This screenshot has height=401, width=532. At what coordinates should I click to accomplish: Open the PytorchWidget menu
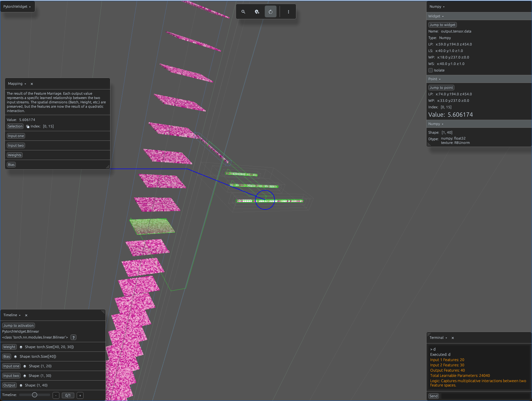[17, 6]
